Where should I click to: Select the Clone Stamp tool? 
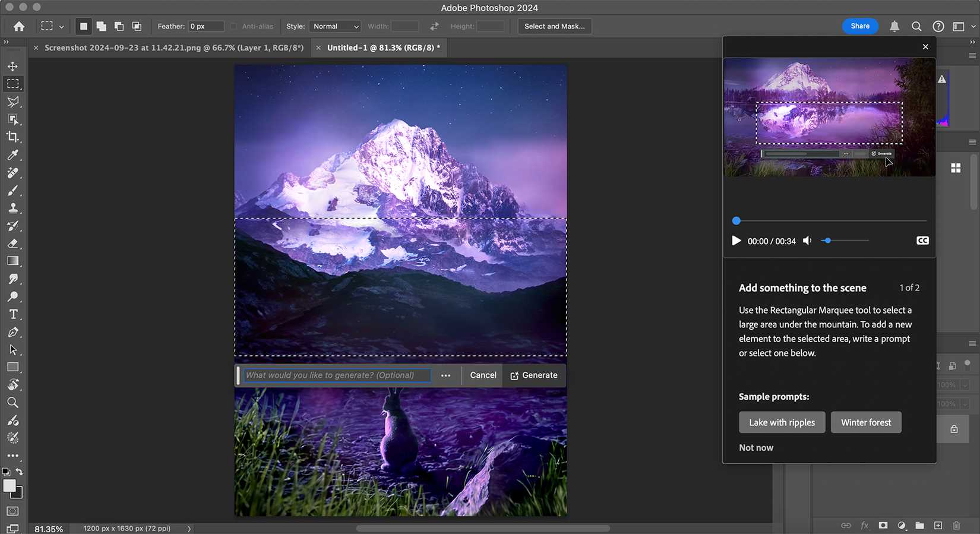[12, 208]
